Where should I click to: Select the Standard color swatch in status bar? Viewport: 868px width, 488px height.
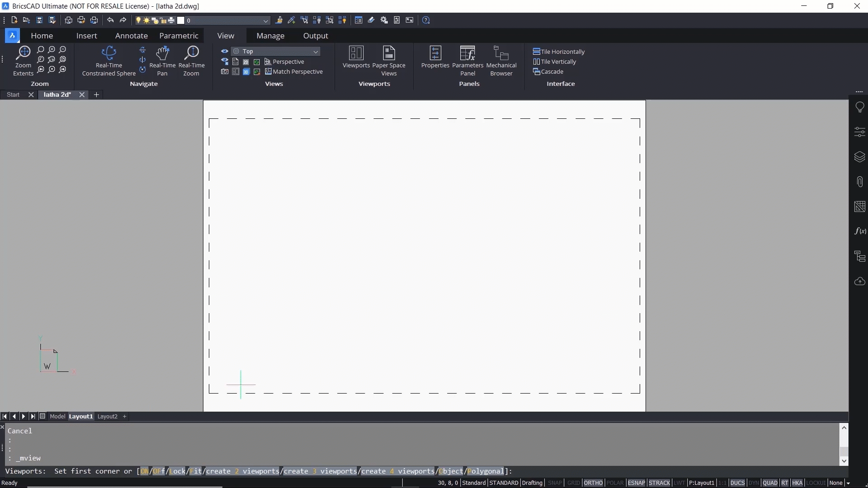click(x=474, y=483)
